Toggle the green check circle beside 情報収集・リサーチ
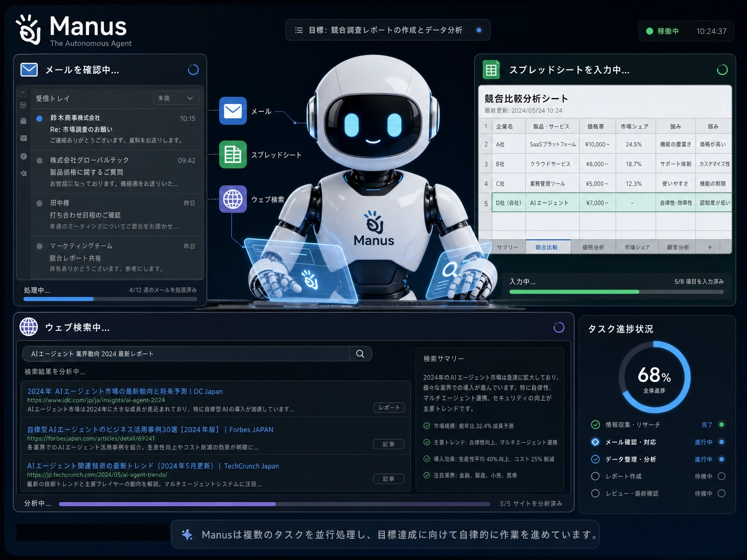The height and width of the screenshot is (560, 747). pyautogui.click(x=595, y=425)
